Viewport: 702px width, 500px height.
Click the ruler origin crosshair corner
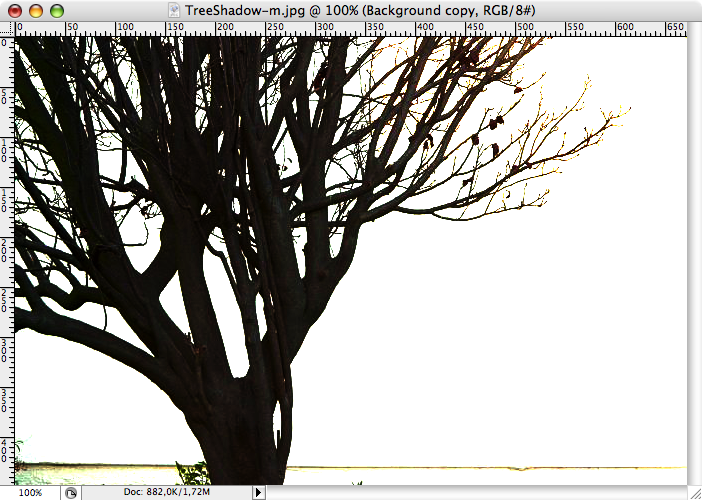(6, 30)
